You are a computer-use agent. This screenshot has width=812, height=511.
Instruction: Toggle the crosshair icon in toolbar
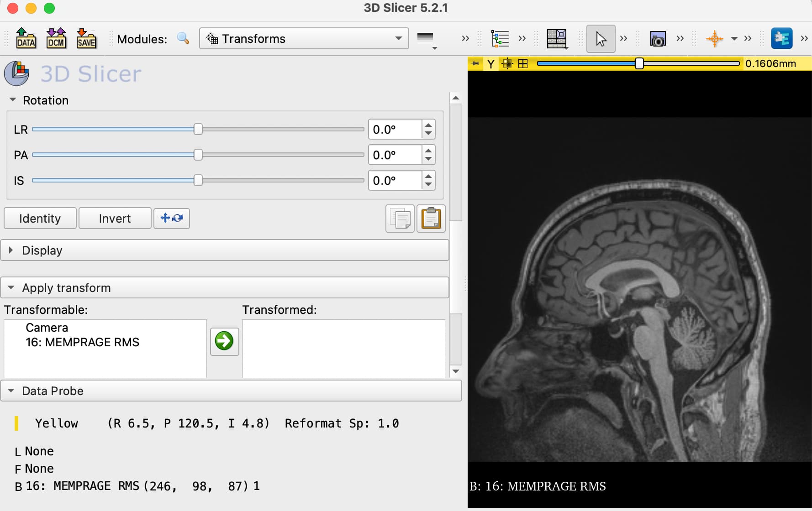[x=715, y=39]
